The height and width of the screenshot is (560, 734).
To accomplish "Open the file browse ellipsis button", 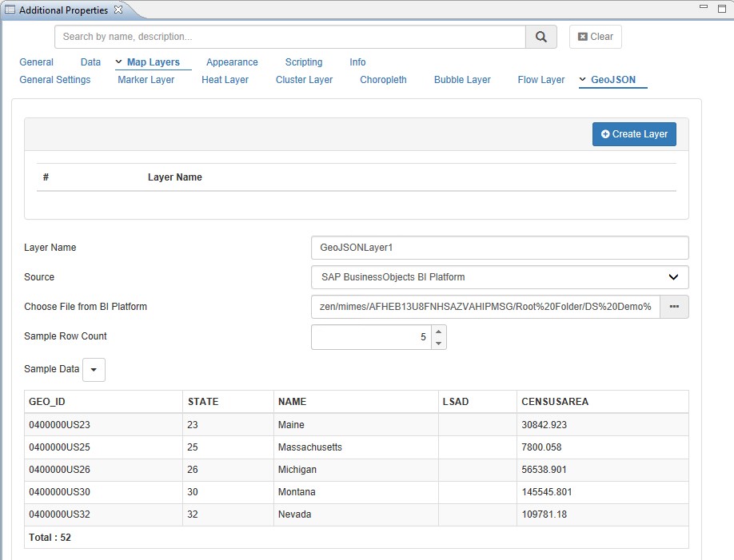I will pos(674,307).
